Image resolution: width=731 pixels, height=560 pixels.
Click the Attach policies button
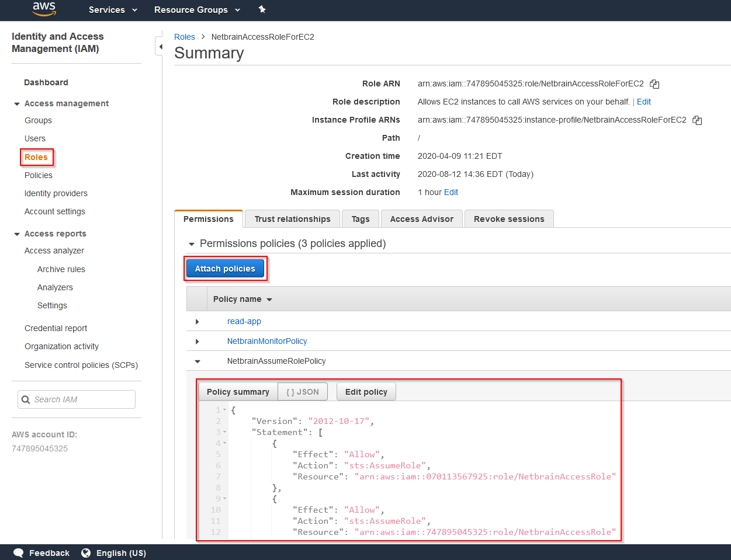tap(225, 269)
